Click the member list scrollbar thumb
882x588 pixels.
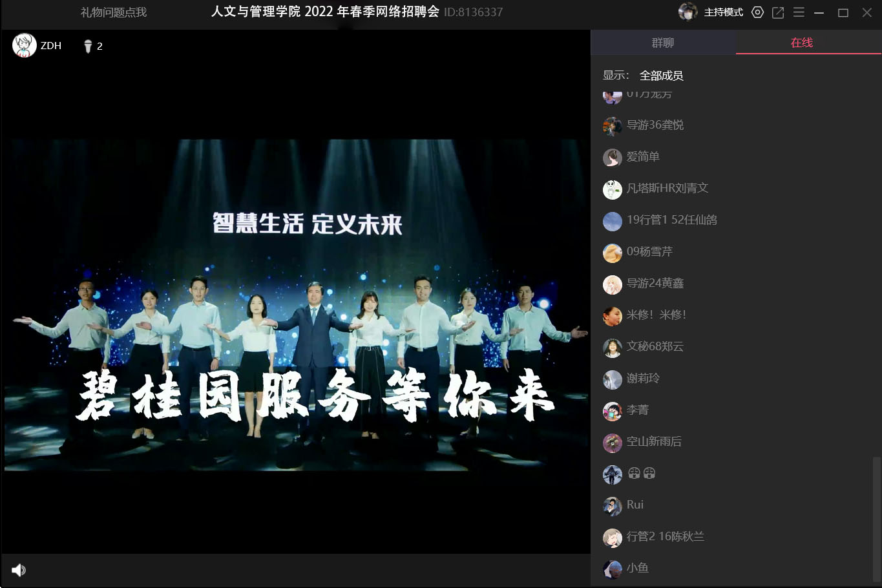[876, 517]
